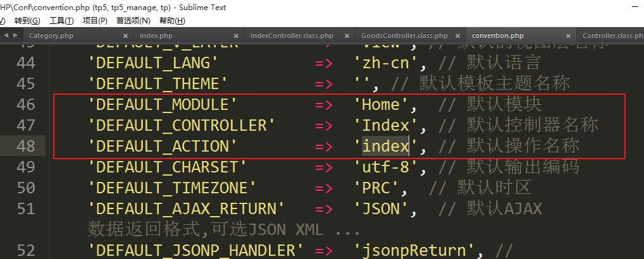Switch to the Controller.class.php tab

coord(610,36)
